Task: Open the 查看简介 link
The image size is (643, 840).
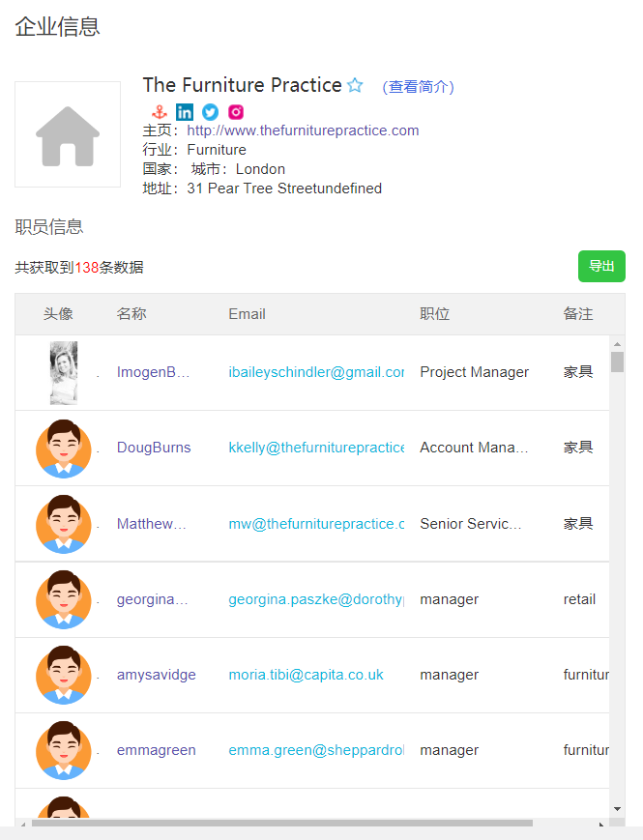Action: [x=418, y=87]
